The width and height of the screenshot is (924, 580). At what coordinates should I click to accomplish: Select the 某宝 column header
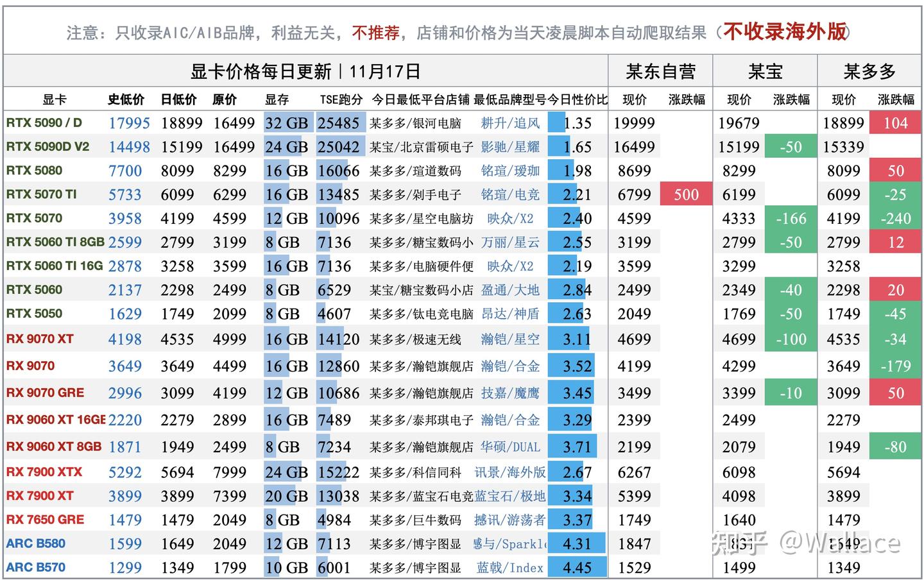click(764, 71)
